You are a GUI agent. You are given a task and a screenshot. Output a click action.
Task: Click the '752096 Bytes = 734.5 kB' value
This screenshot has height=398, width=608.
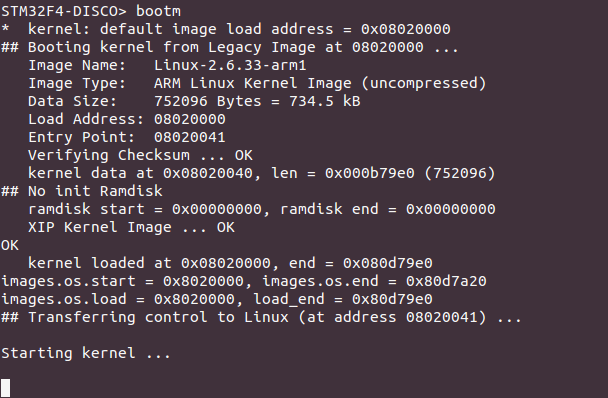tap(257, 101)
